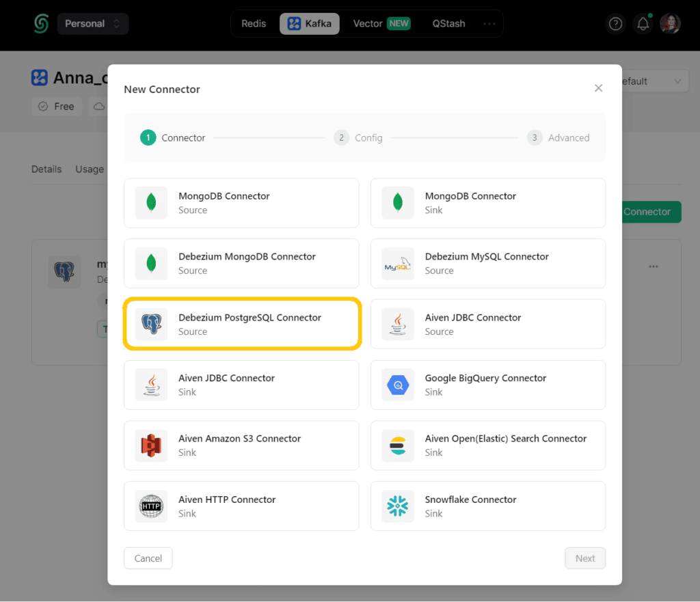Image resolution: width=700 pixels, height=602 pixels.
Task: Select Aiven JDBC Connector Sink
Action: coord(241,385)
